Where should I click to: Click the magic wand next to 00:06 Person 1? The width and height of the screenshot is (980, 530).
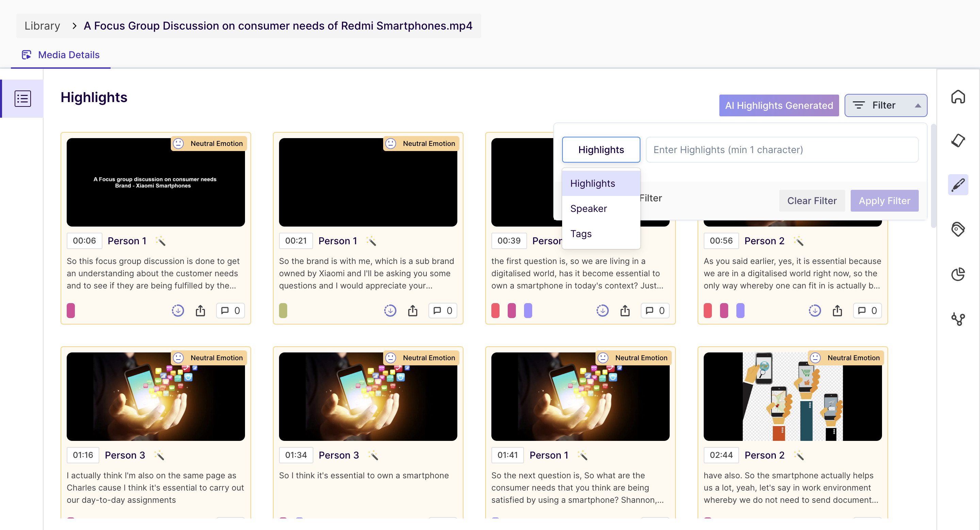pyautogui.click(x=161, y=241)
